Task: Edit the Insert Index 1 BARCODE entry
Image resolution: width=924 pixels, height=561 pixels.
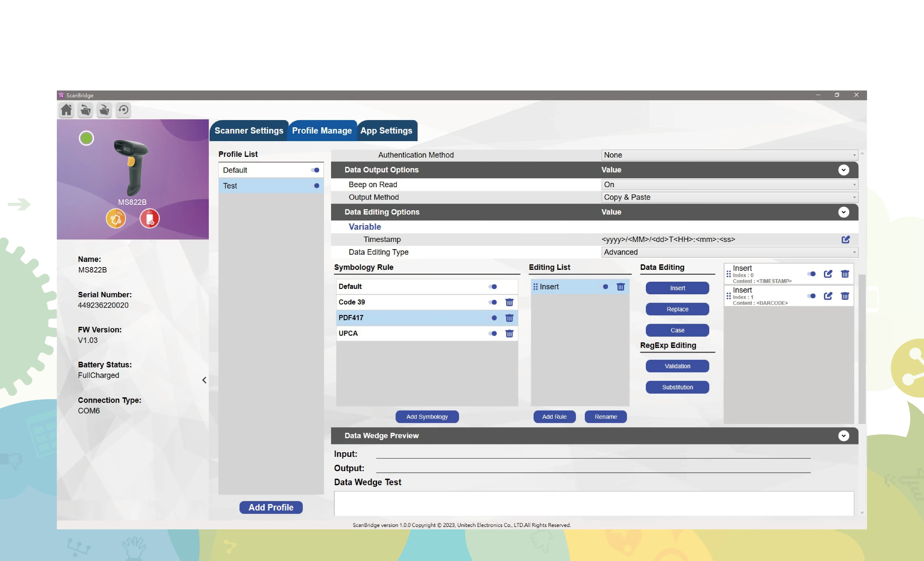Action: 828,296
